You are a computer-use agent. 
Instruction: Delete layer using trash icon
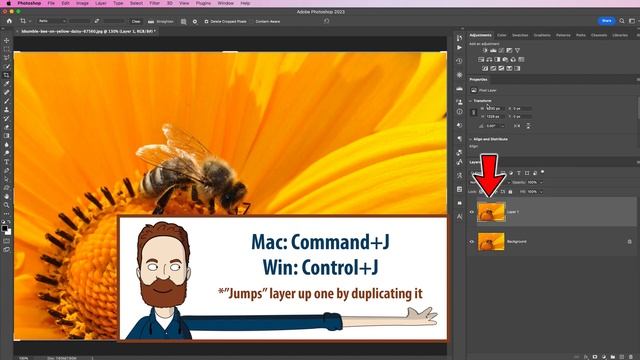(631, 357)
